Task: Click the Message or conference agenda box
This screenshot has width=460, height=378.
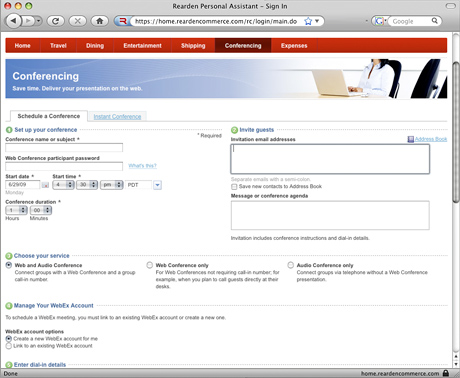Action: 330,215
